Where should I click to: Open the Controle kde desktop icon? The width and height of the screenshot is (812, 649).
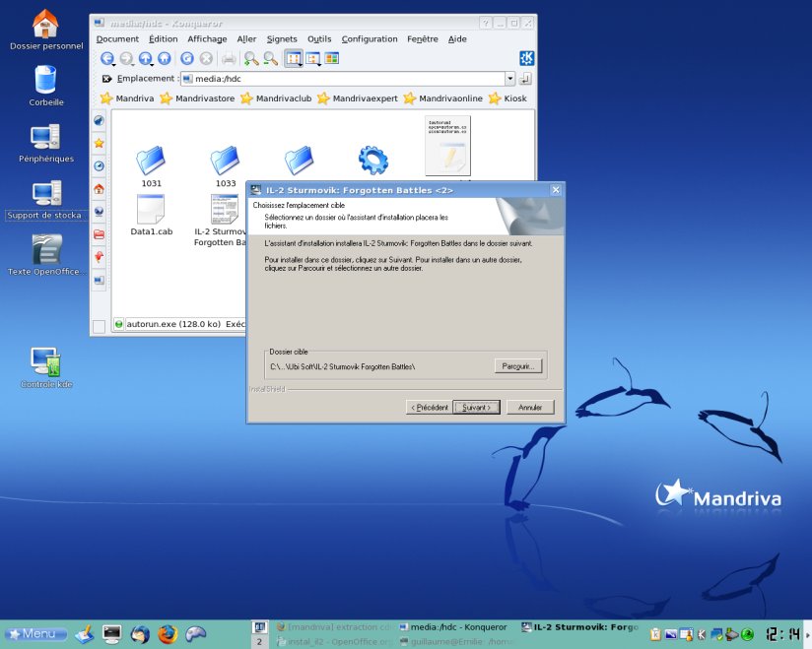tap(46, 368)
